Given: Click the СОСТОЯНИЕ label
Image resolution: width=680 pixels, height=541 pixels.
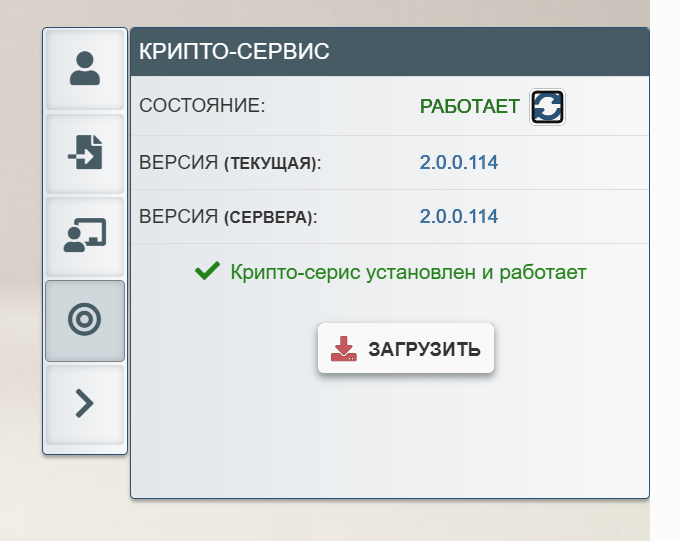Looking at the screenshot, I should tap(202, 106).
